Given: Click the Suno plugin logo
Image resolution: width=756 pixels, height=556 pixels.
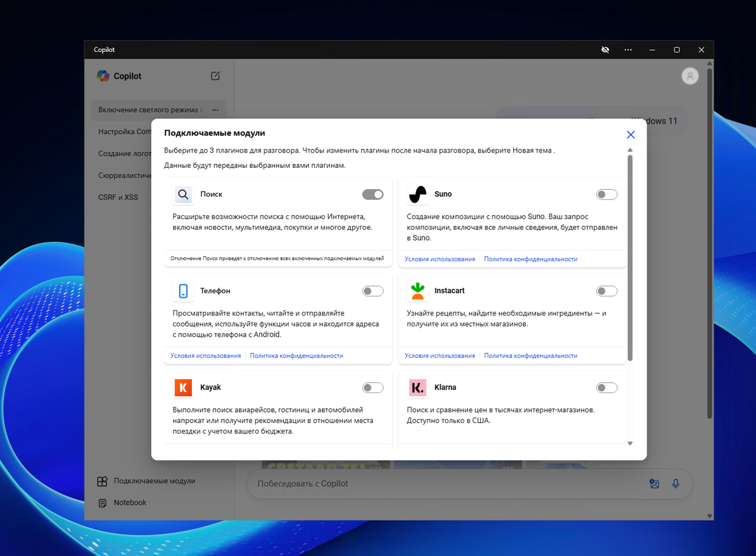Looking at the screenshot, I should point(417,194).
